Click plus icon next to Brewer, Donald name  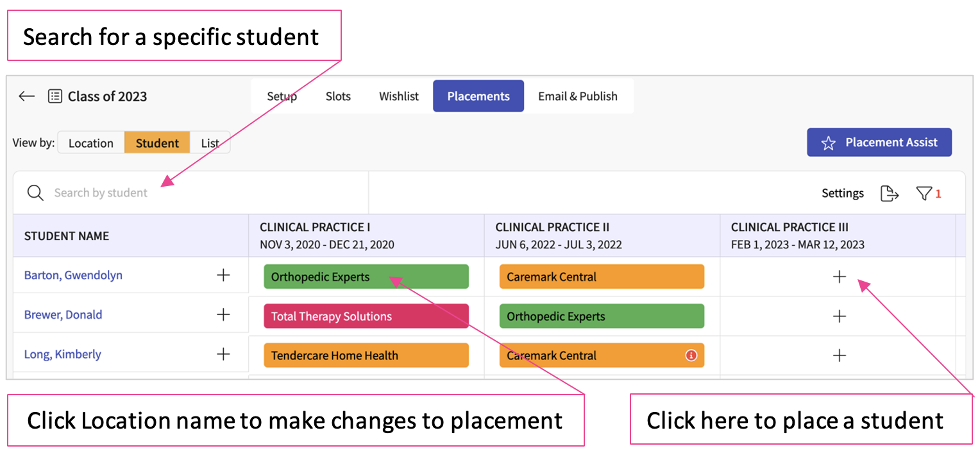click(223, 314)
